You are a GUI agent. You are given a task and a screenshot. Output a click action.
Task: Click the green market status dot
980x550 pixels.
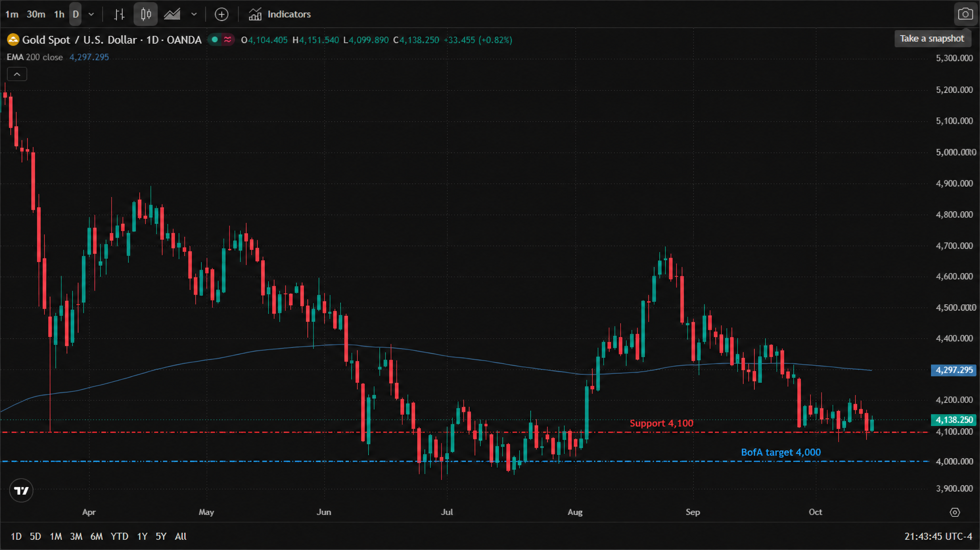coord(215,39)
